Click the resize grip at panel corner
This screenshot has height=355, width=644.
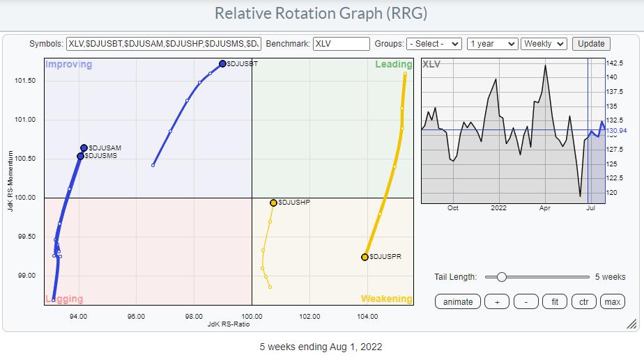[631, 324]
